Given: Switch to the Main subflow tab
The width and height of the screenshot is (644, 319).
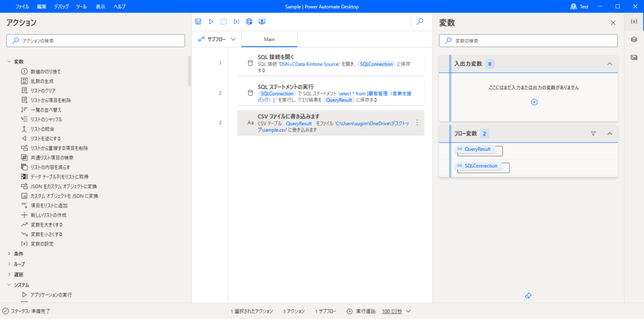Looking at the screenshot, I should 269,39.
